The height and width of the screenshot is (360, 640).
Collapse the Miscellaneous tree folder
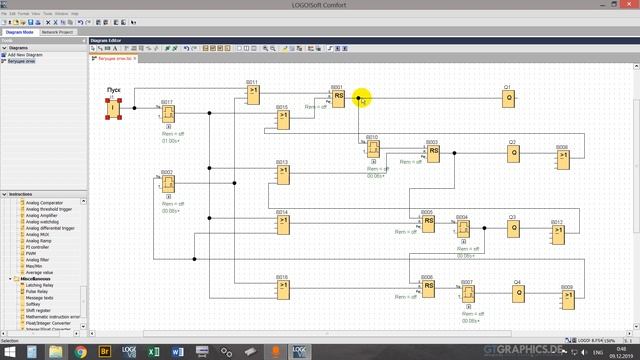click(11, 279)
